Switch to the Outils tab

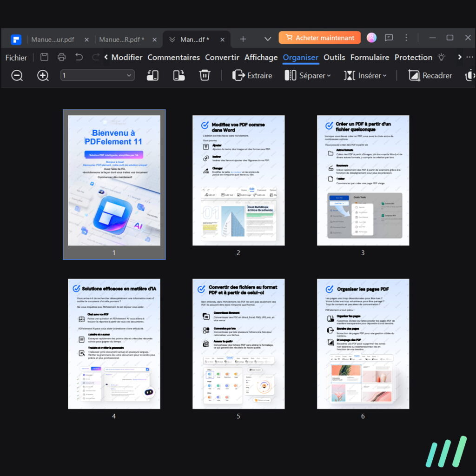[x=334, y=57]
